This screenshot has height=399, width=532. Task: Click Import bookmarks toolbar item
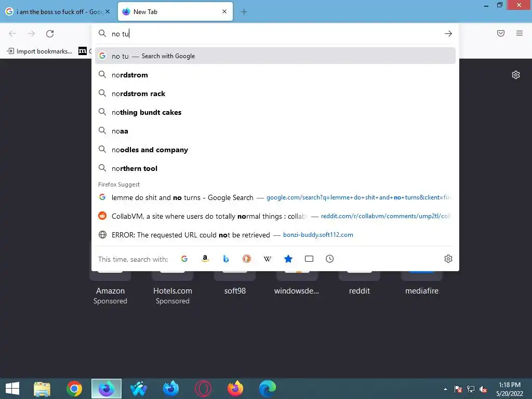(39, 51)
